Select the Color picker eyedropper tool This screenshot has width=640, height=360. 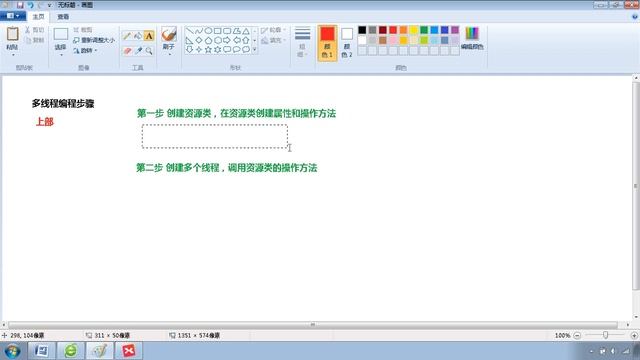click(x=138, y=51)
